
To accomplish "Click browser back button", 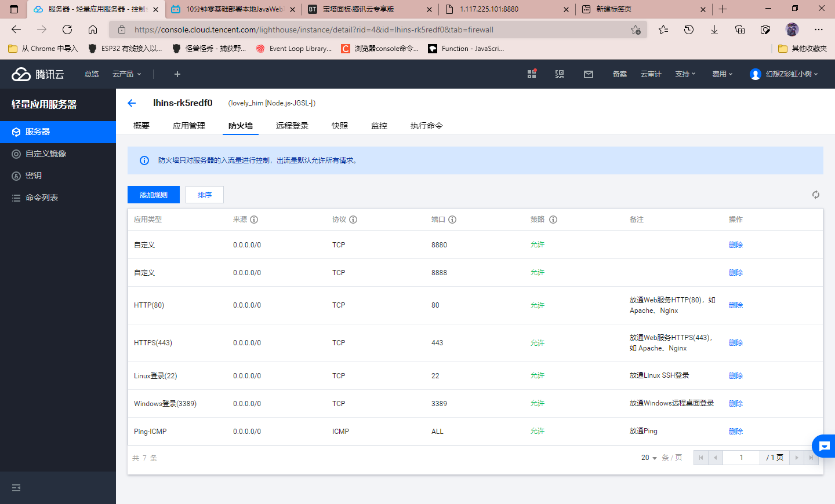I will 16,30.
